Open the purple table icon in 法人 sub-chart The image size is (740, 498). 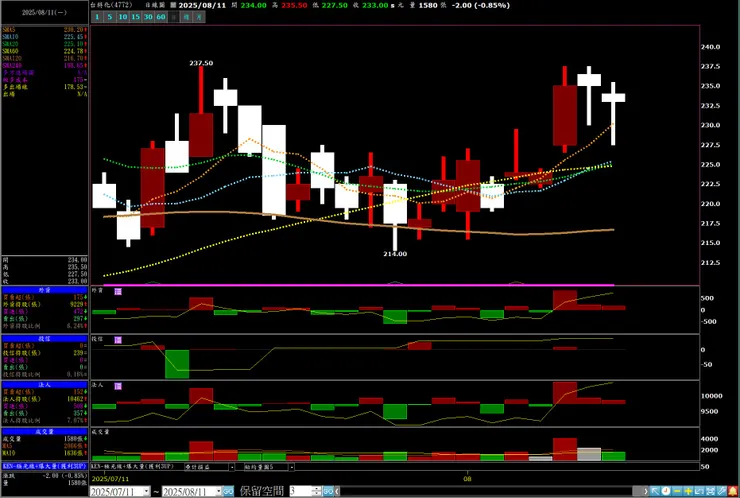tap(118, 386)
